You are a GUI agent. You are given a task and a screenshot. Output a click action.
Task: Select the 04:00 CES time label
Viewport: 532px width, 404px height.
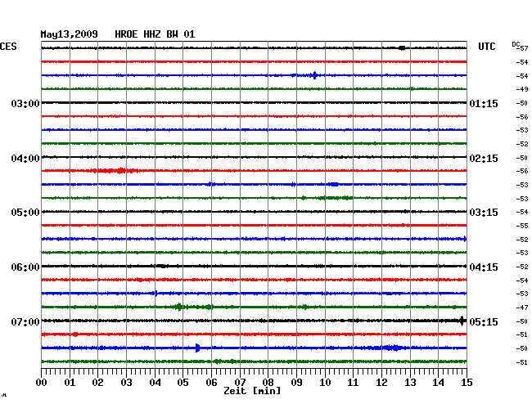(x=25, y=159)
